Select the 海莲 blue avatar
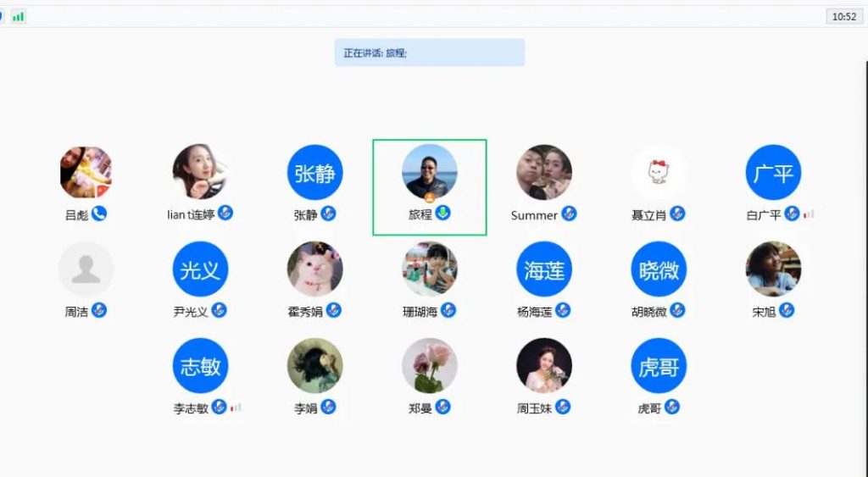 [544, 269]
